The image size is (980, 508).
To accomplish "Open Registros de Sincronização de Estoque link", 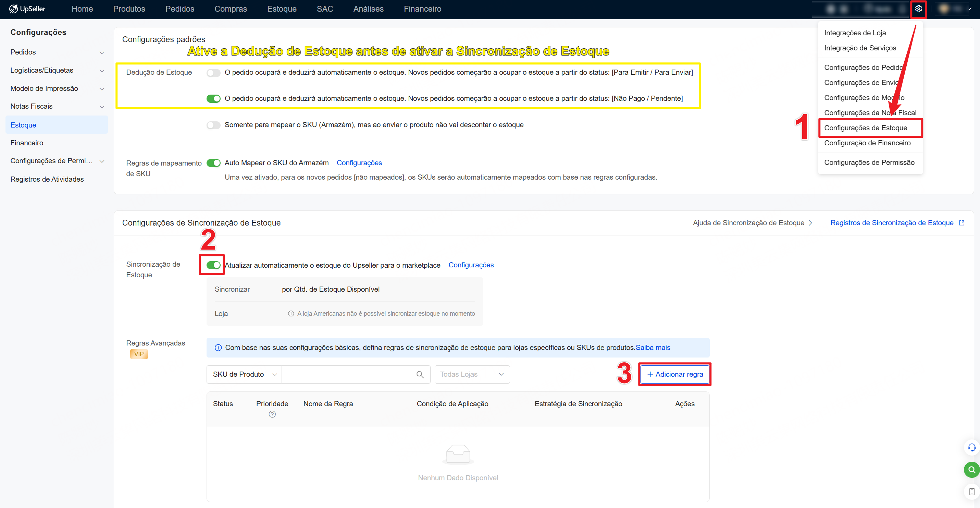I will point(892,223).
